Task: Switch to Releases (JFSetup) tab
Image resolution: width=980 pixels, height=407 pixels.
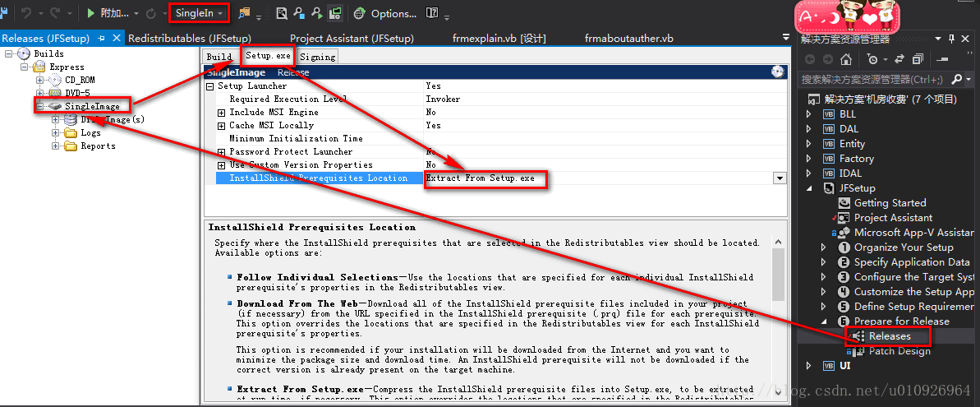Action: click(46, 38)
